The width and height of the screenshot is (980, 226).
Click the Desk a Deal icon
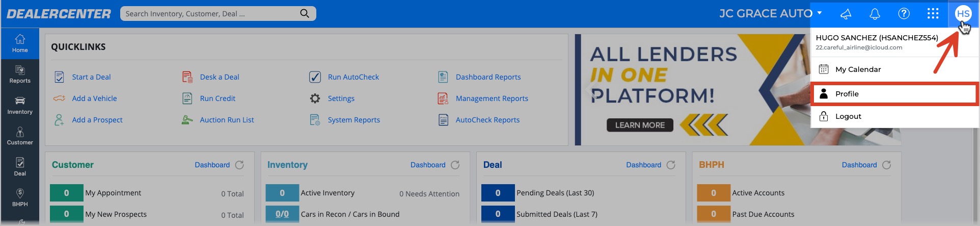click(187, 77)
